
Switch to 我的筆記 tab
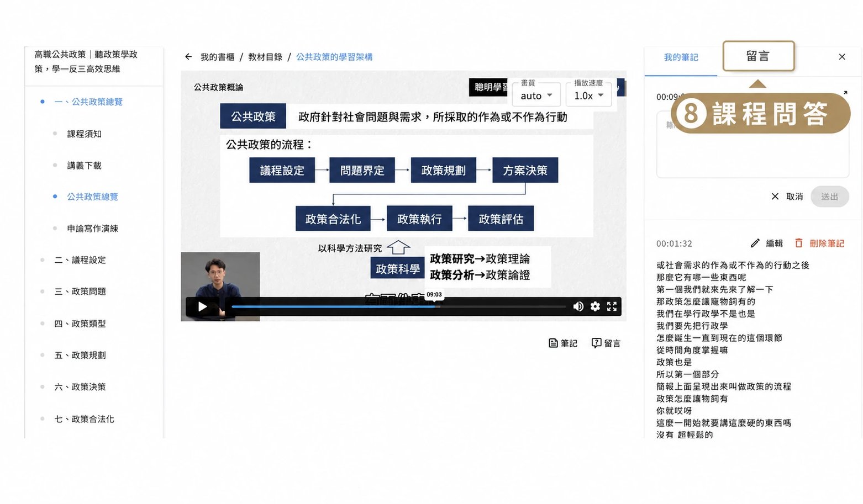coord(681,57)
